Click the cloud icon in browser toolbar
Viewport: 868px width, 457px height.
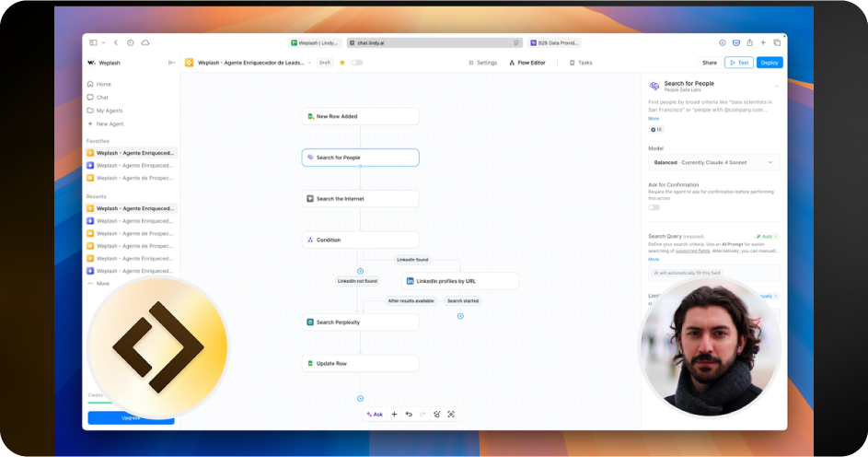(x=145, y=42)
